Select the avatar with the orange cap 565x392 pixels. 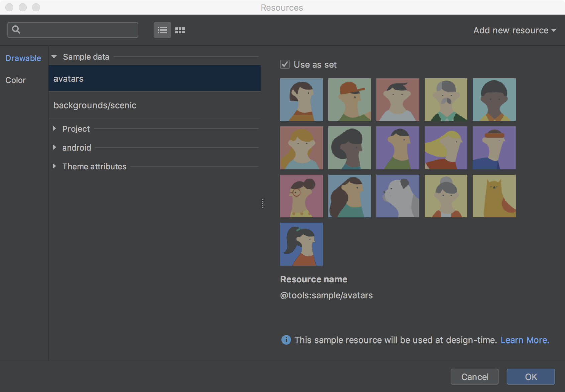(x=349, y=99)
